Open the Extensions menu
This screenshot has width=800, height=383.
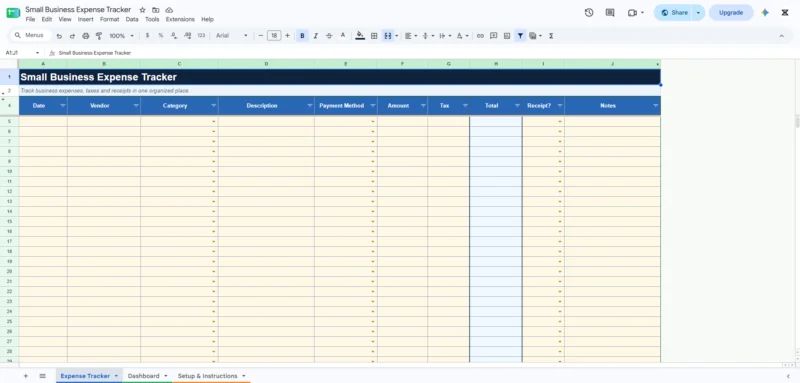[x=180, y=19]
